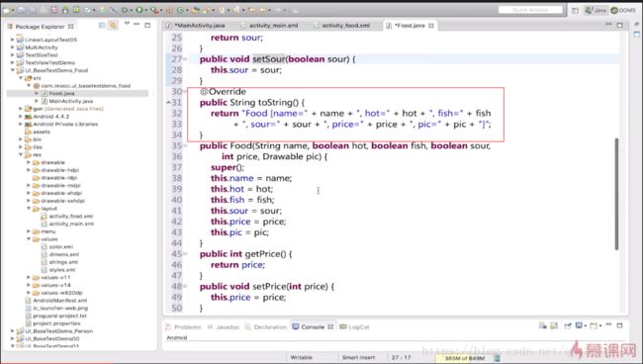Open the LogCat view tab
Image resolution: width=643 pixels, height=364 pixels.
pyautogui.click(x=355, y=326)
